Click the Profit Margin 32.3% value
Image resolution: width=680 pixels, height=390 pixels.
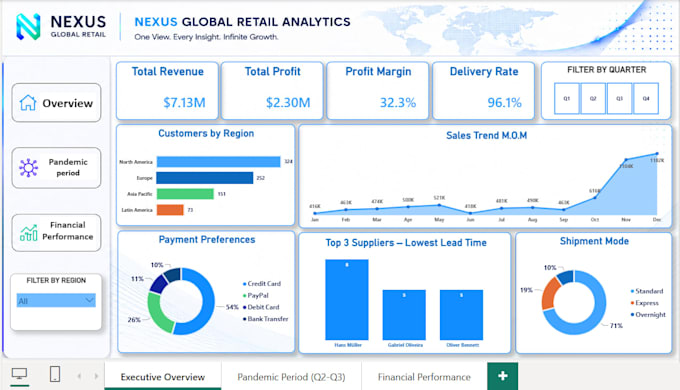[398, 103]
